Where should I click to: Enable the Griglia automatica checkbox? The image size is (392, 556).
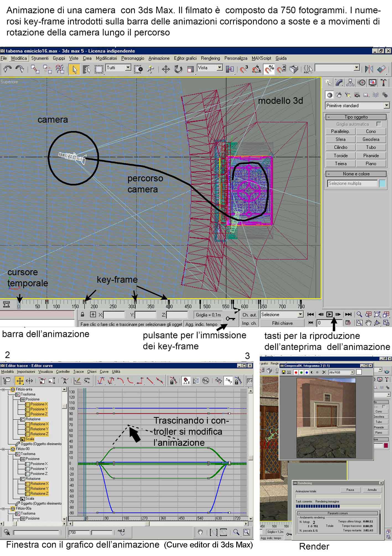379,124
